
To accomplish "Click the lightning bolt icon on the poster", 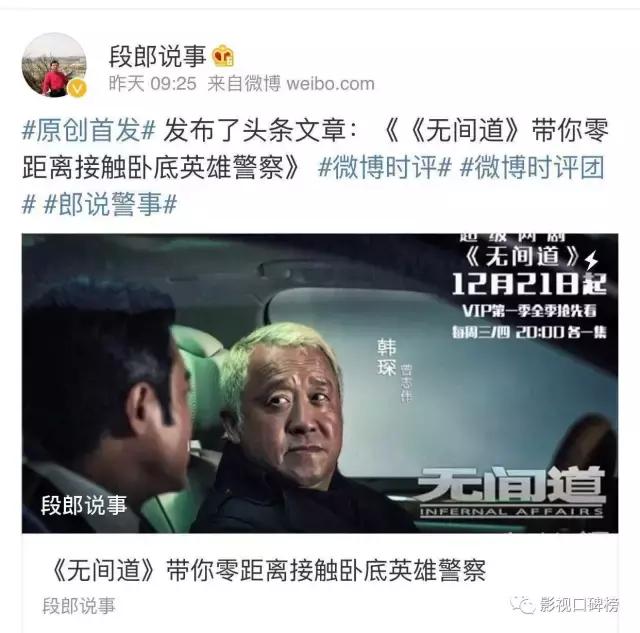I will click(591, 259).
